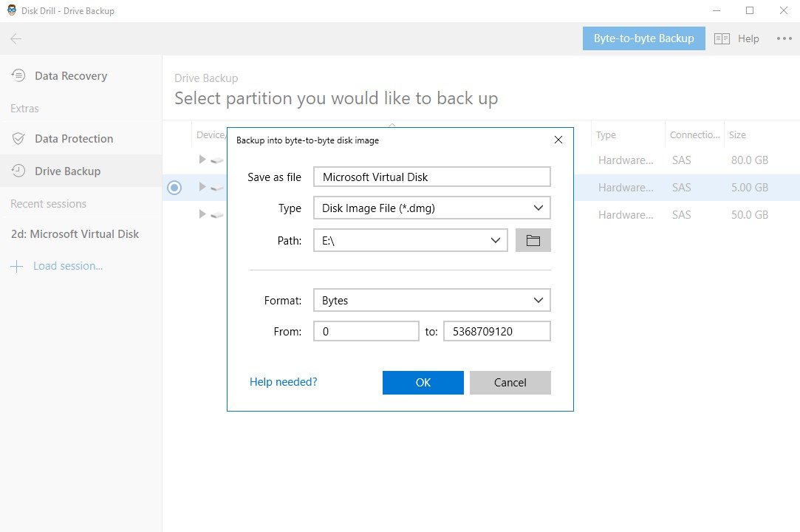This screenshot has width=800, height=532.
Task: Click the Data Protection shield icon
Action: 18,138
